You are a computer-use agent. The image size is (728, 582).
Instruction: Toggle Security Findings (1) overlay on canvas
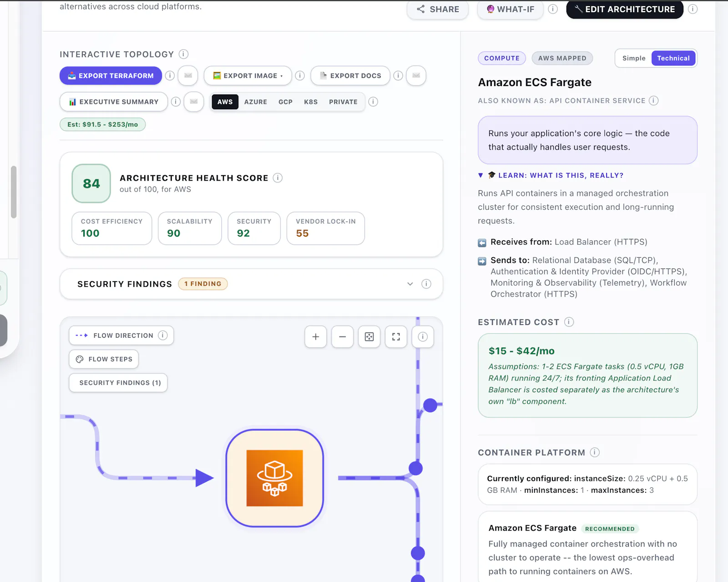118,383
